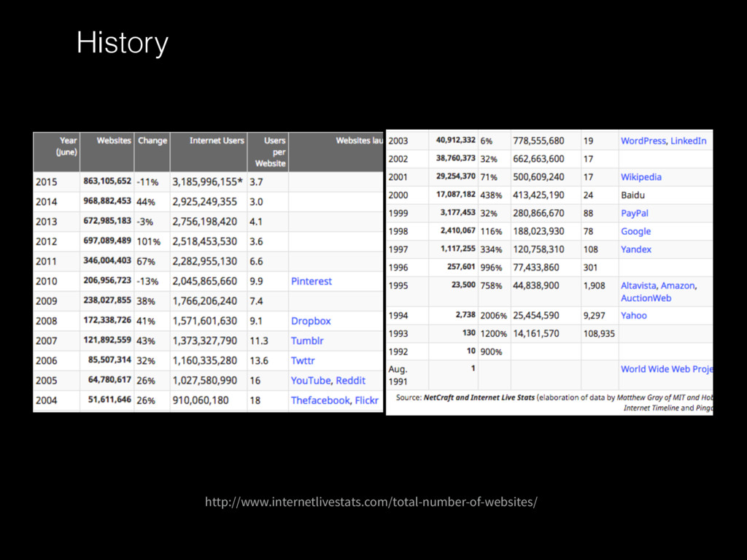
Task: Open the Pinterest link in 2010 row
Action: click(x=311, y=281)
